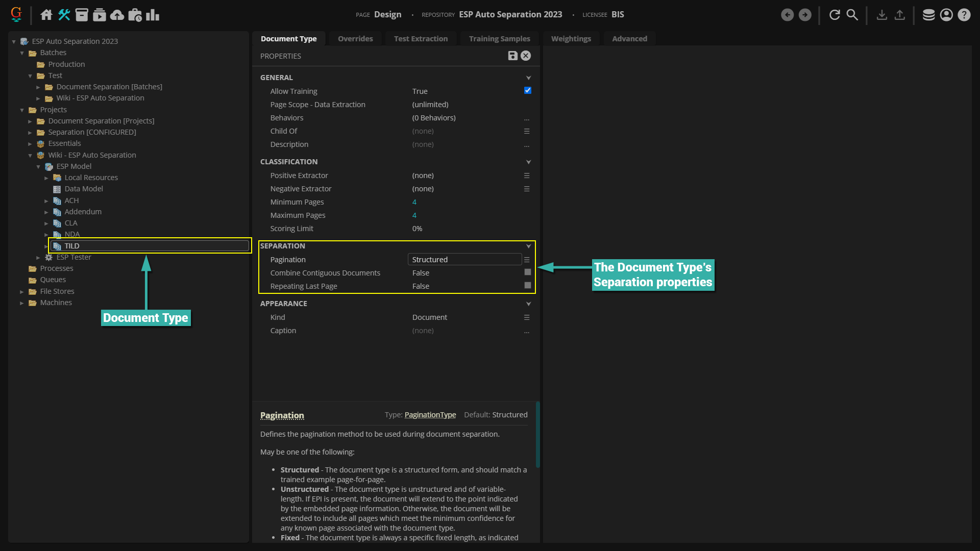Select the ACH document type
Image resolution: width=980 pixels, height=551 pixels.
pyautogui.click(x=71, y=201)
